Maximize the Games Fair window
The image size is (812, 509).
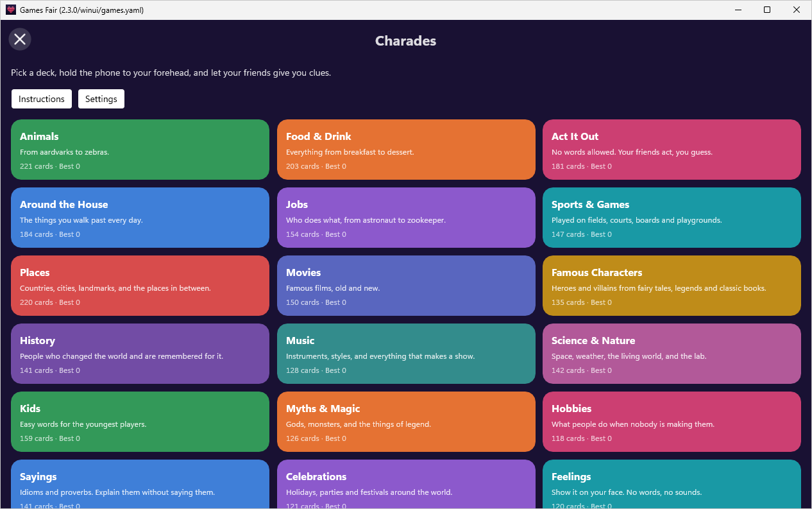(767, 10)
